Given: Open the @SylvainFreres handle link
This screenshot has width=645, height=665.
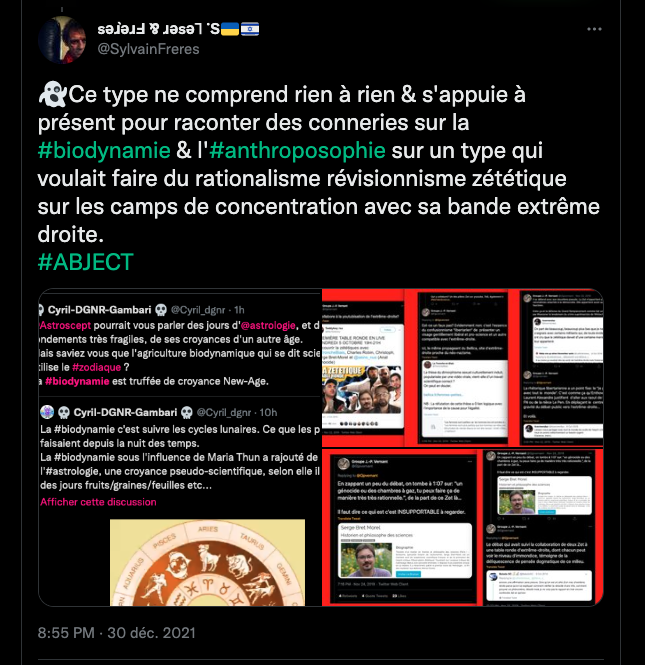Looking at the screenshot, I should tap(148, 49).
